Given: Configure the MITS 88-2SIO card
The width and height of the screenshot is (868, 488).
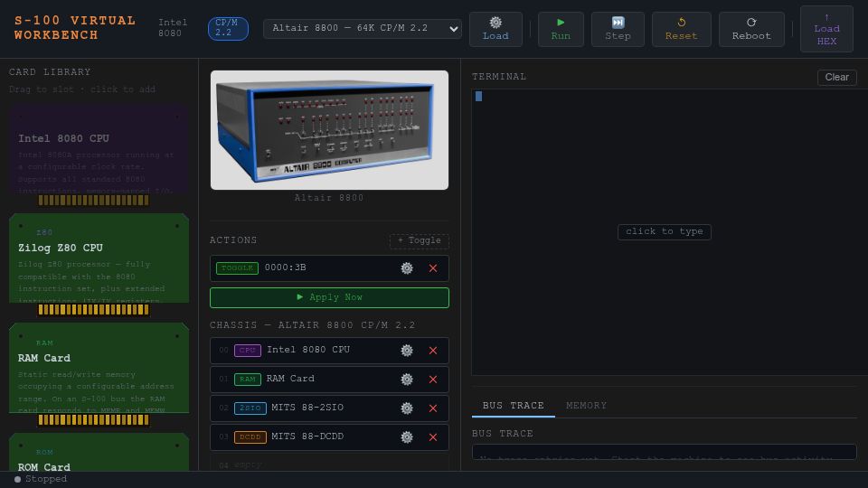Looking at the screenshot, I should [407, 408].
